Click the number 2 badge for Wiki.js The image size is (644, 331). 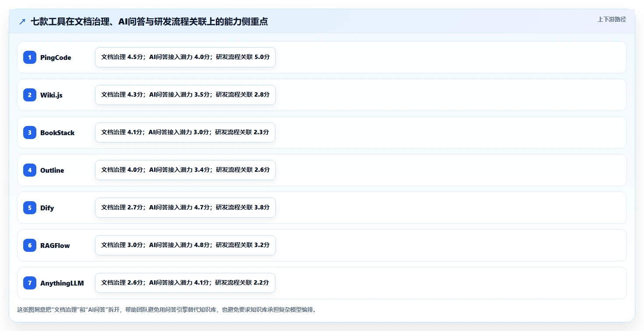click(30, 95)
